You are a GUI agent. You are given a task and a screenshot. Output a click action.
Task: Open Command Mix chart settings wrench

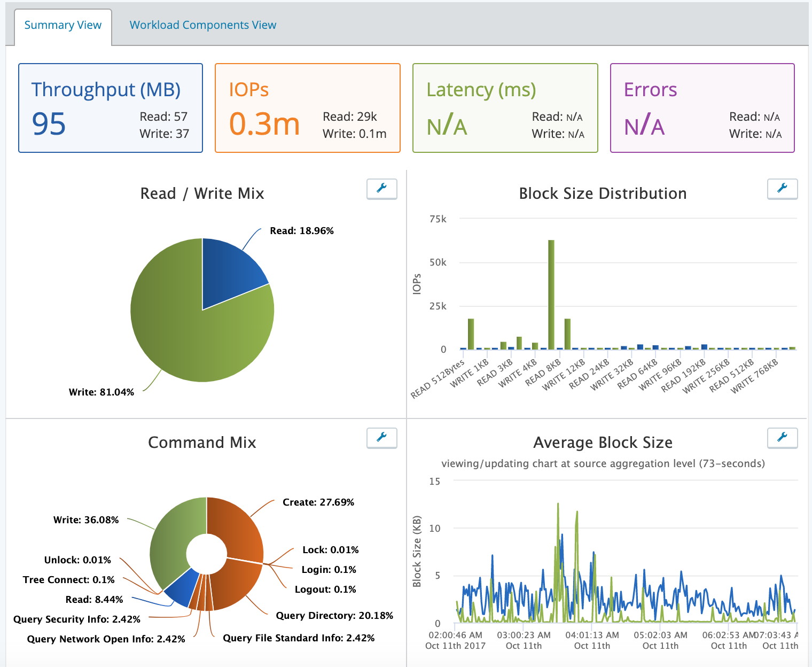381,438
